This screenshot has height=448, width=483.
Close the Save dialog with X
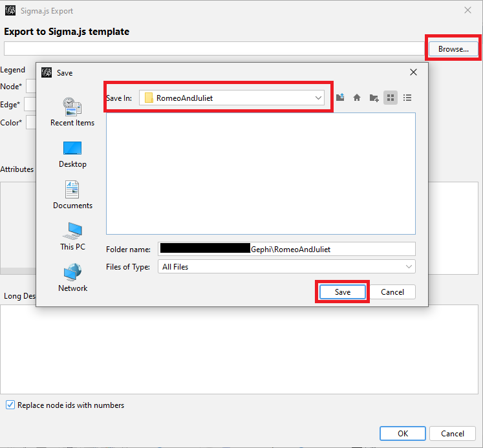coord(413,72)
